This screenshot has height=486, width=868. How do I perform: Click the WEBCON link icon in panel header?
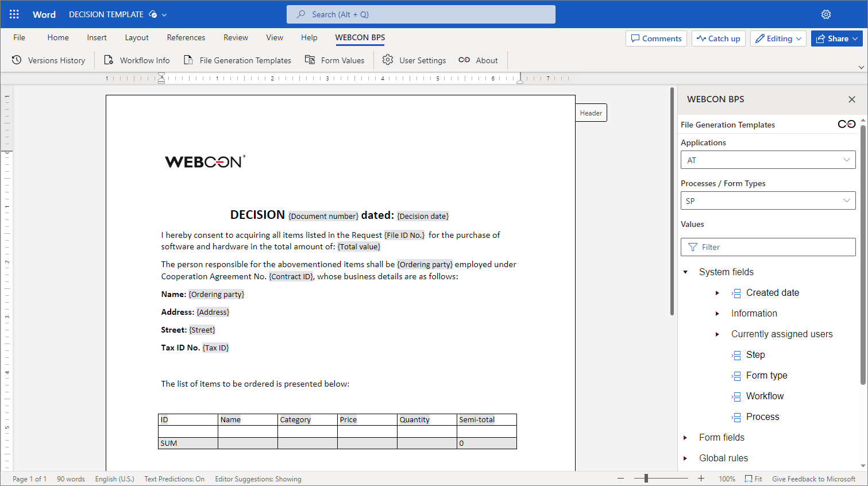(x=847, y=124)
